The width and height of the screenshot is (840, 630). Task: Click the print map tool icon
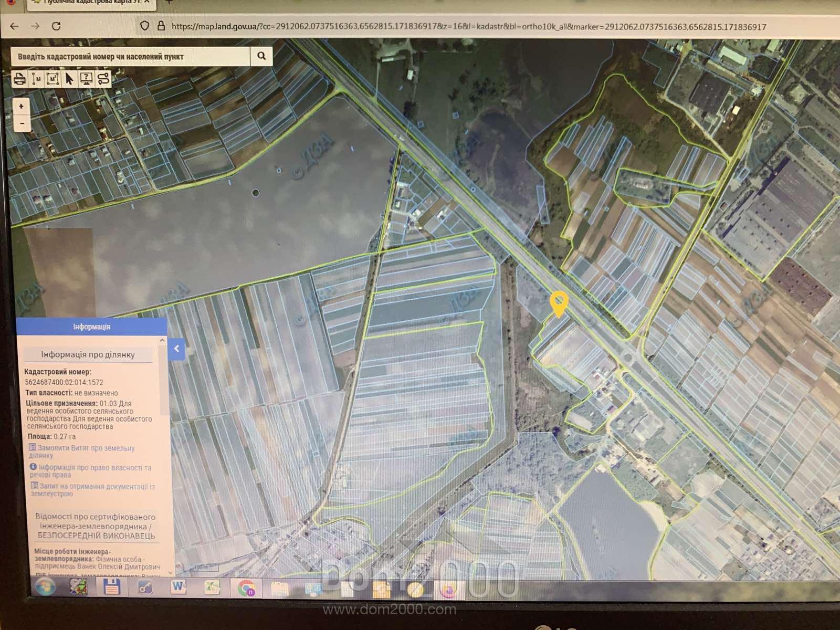point(20,79)
